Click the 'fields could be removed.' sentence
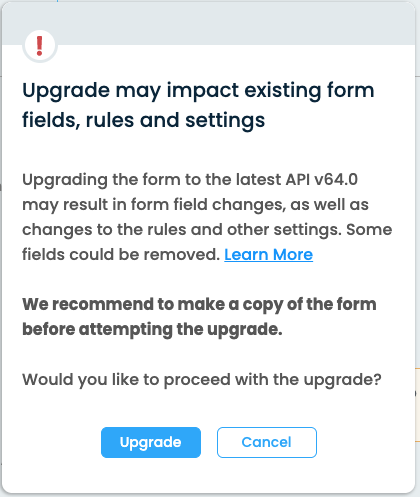 tap(121, 255)
